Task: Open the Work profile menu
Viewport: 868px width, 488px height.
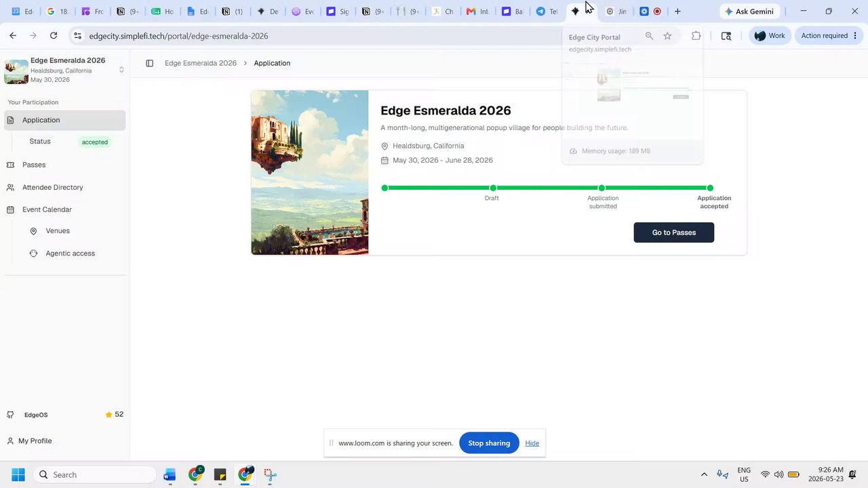Action: click(770, 36)
